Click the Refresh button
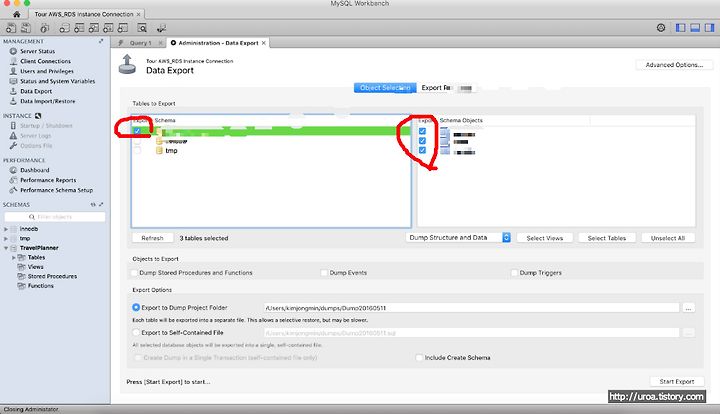Viewport: 720px width, 414px height. click(x=152, y=238)
